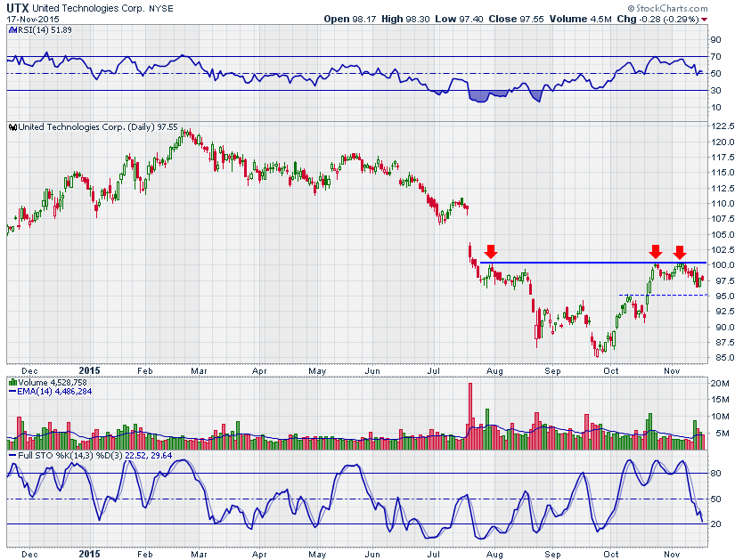Click the 120.0 price axis label
The height and width of the screenshot is (560, 743).
pos(723,142)
